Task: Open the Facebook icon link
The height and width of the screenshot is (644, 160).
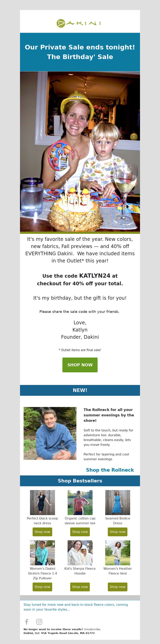Action: coord(27,622)
